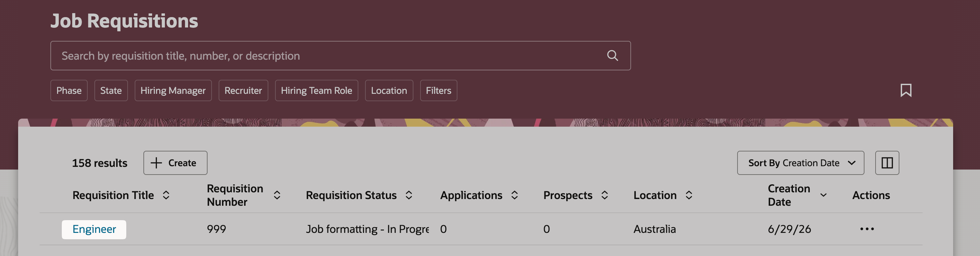Sort by Prospects column arrows
Screen dimensions: 980x256
pyautogui.click(x=605, y=195)
